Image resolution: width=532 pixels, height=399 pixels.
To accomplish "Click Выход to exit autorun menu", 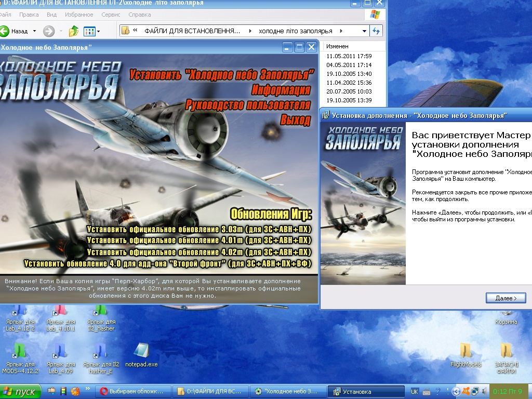I will [x=296, y=120].
